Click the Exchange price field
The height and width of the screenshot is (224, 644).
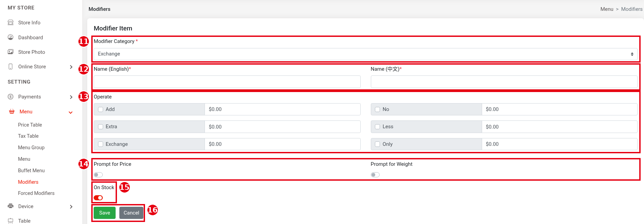(x=283, y=144)
